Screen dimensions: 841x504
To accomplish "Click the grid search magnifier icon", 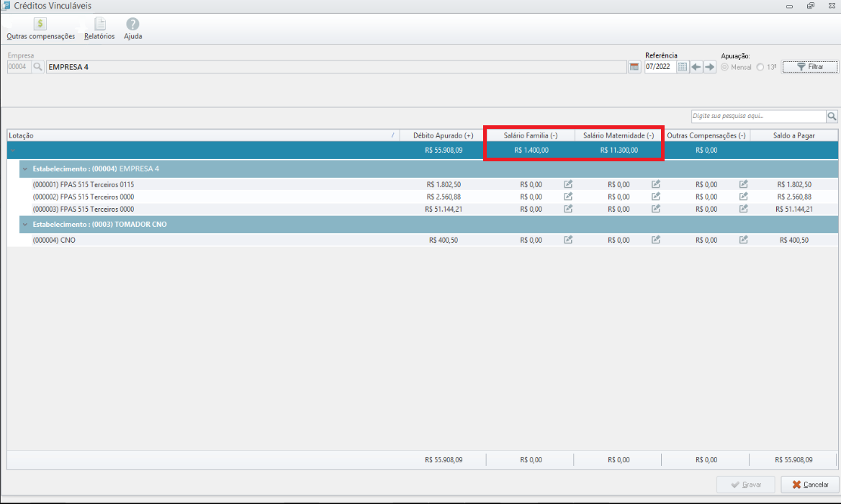I will coord(832,116).
